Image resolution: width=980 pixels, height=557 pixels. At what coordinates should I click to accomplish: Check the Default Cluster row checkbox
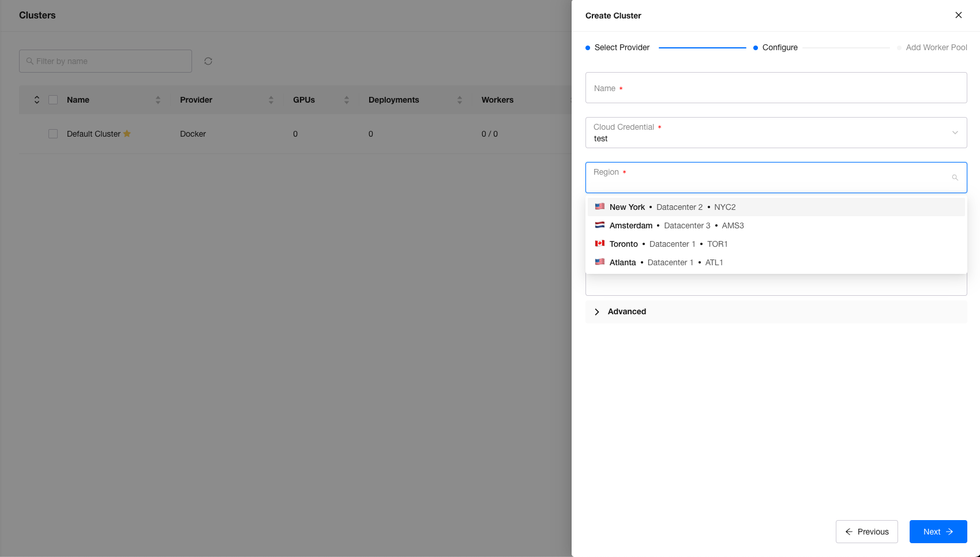click(x=53, y=134)
